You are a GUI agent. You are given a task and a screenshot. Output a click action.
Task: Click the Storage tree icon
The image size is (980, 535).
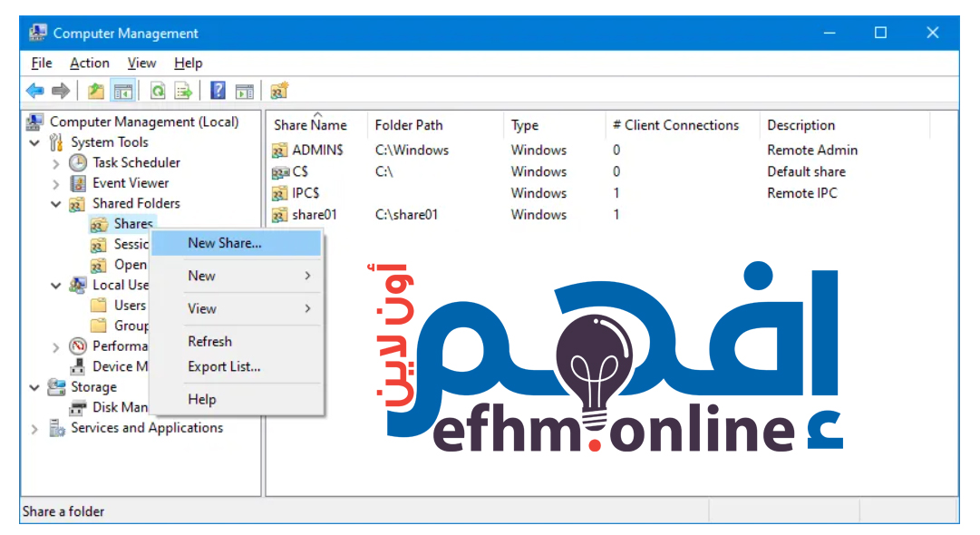pos(56,387)
